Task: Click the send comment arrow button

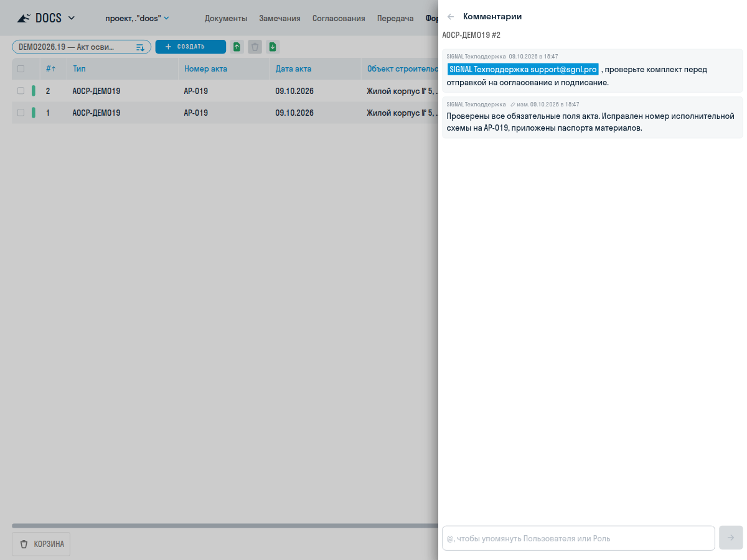Action: click(x=731, y=538)
